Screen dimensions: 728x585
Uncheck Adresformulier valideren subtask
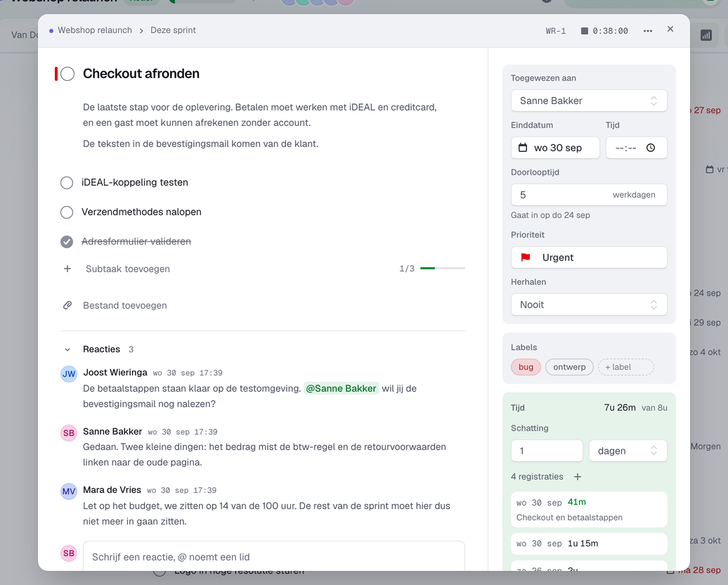tap(67, 242)
